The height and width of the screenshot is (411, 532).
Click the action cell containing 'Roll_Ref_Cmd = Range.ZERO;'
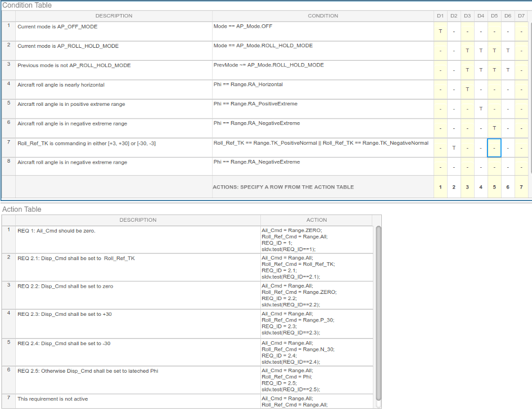coord(317,295)
